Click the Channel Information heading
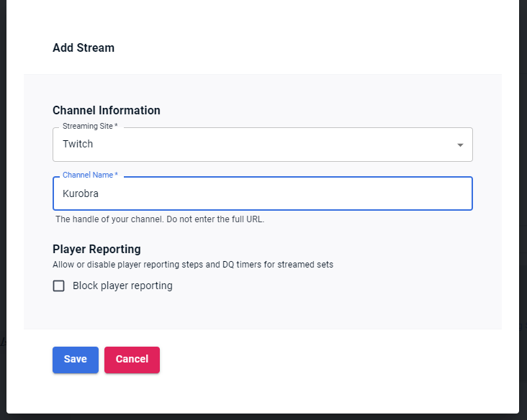Image resolution: width=527 pixels, height=420 pixels. (107, 111)
